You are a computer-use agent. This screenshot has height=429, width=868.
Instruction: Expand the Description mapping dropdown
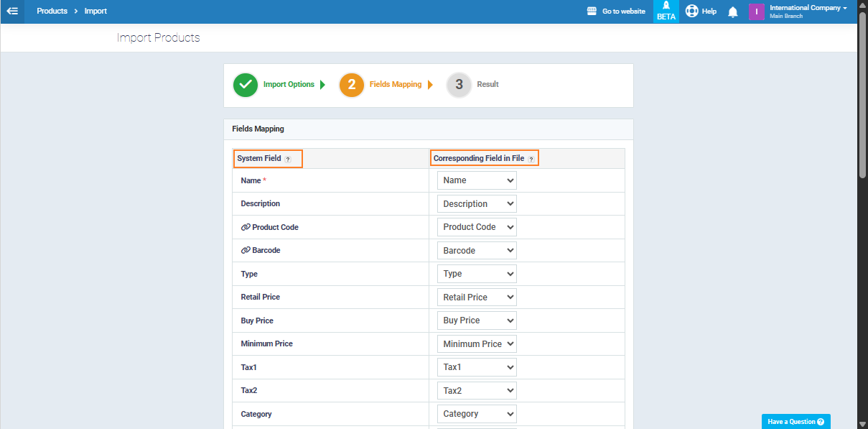click(x=477, y=204)
